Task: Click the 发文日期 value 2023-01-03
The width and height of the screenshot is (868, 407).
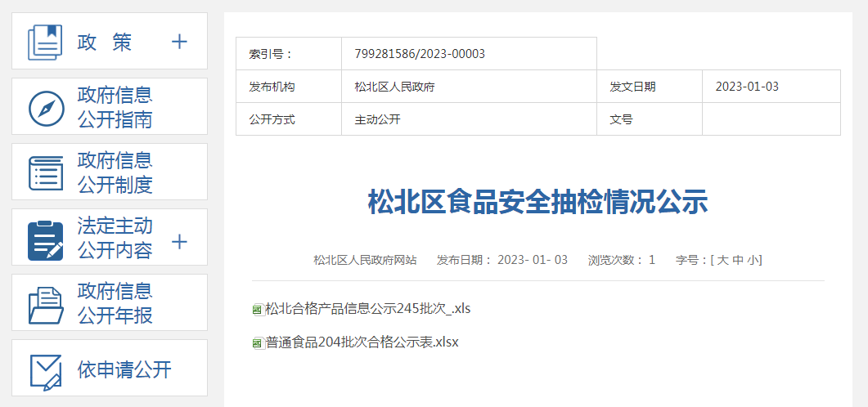Action: point(747,87)
